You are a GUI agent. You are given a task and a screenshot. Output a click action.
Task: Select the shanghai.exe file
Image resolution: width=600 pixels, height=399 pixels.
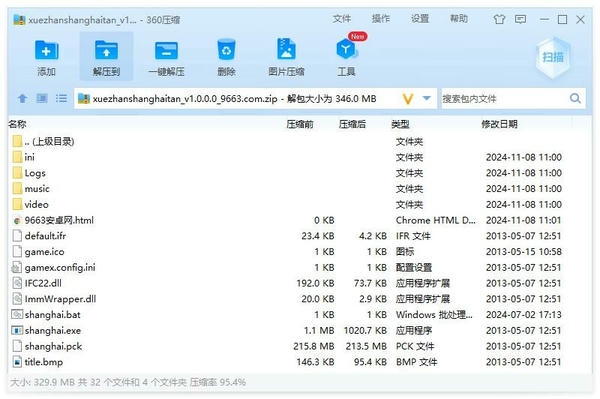[x=300, y=331]
